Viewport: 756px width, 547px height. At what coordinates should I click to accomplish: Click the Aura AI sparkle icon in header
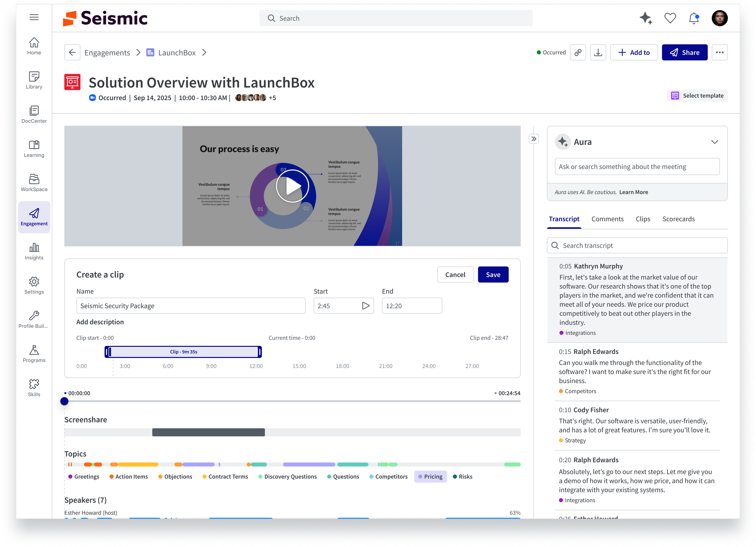pos(646,18)
